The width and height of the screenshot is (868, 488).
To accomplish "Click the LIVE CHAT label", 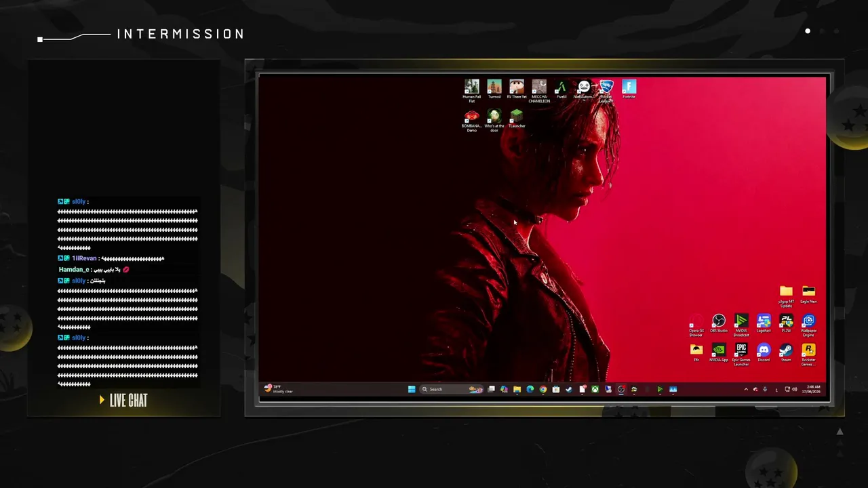I will [128, 401].
